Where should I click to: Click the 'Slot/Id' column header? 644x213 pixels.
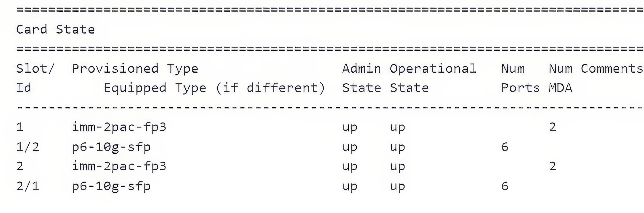tap(35, 78)
